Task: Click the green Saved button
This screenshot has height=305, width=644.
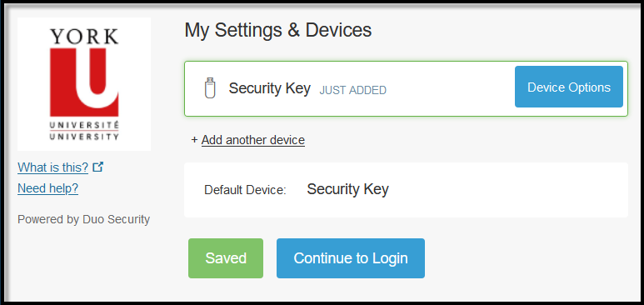Action: (226, 258)
